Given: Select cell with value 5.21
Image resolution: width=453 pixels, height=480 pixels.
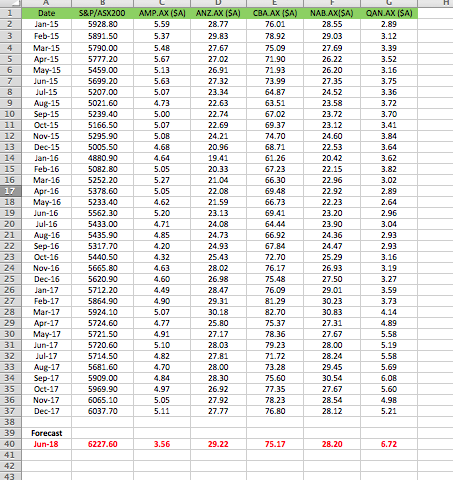Looking at the screenshot, I should pyautogui.click(x=389, y=411).
